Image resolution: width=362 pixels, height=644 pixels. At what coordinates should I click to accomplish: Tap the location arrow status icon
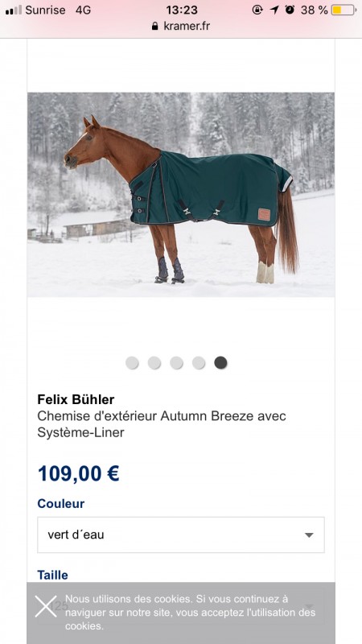(x=274, y=10)
